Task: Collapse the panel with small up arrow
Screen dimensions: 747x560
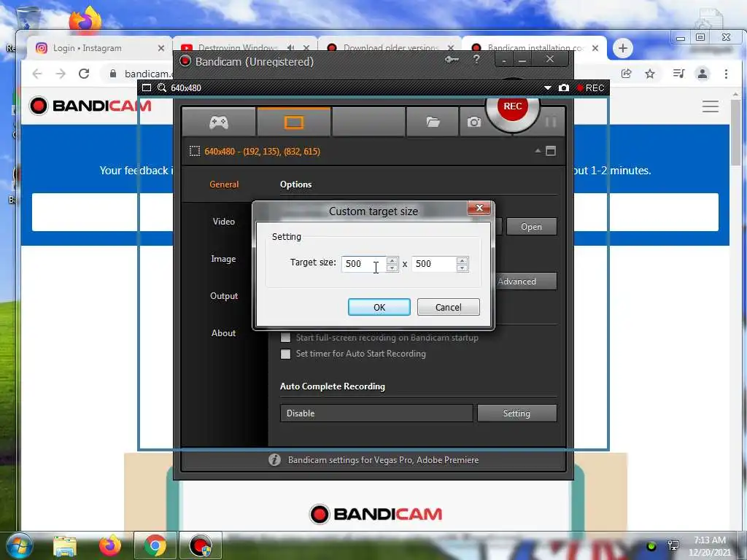Action: coord(538,151)
